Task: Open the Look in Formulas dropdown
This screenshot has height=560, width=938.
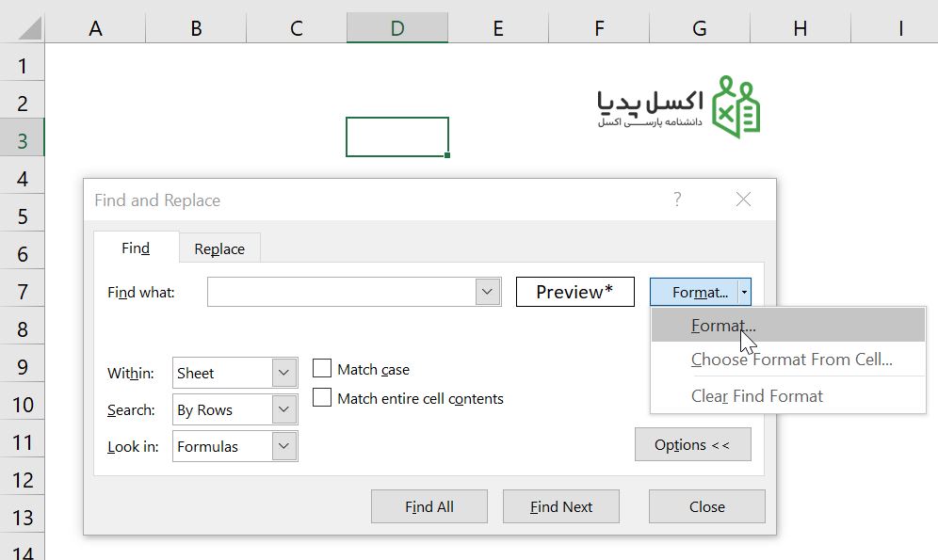Action: [x=284, y=446]
